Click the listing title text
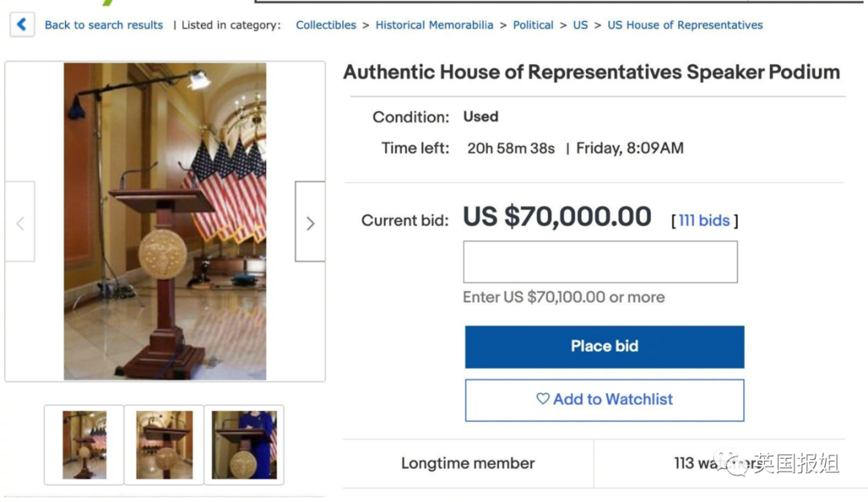868x502 pixels. coord(592,72)
